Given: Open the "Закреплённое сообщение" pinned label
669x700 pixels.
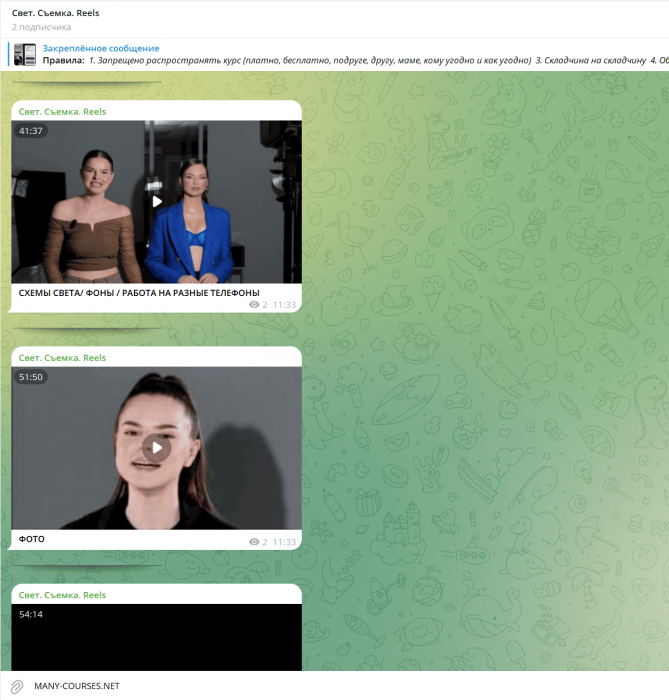Looking at the screenshot, I should pos(100,48).
